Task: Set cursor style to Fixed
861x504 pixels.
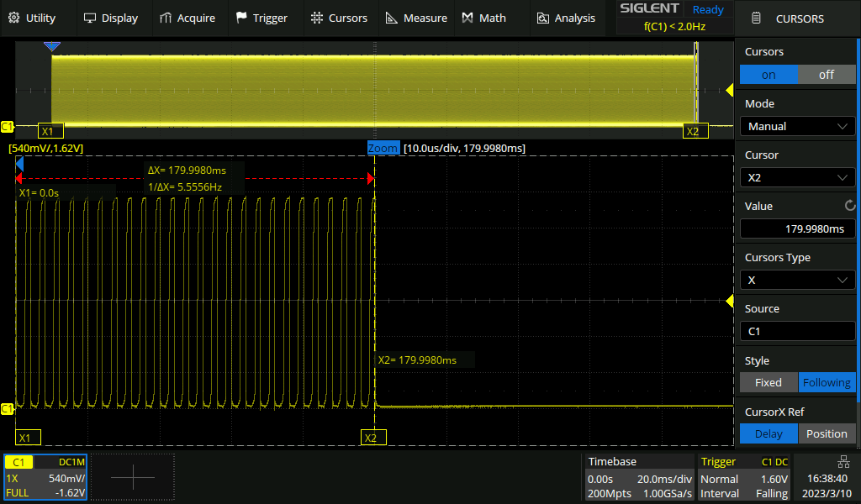Action: 769,382
